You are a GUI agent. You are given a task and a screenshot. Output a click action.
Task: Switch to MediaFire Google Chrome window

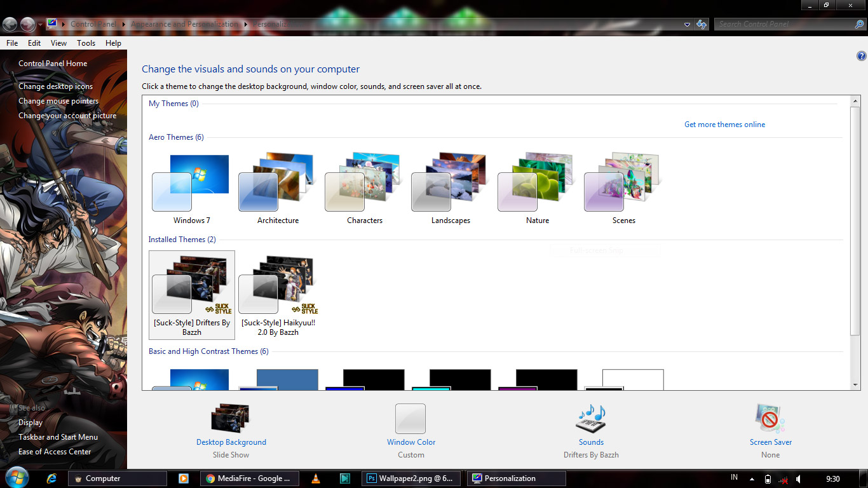tap(249, 478)
